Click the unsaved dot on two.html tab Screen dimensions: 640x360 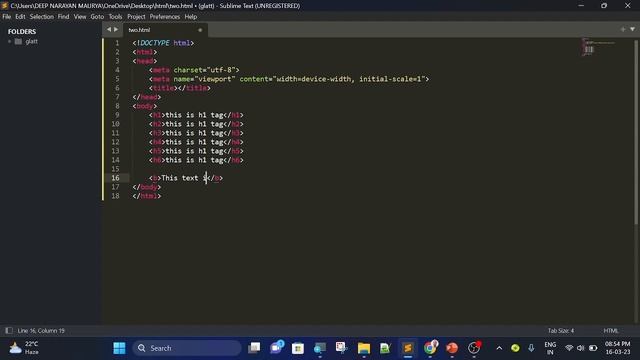point(200,30)
